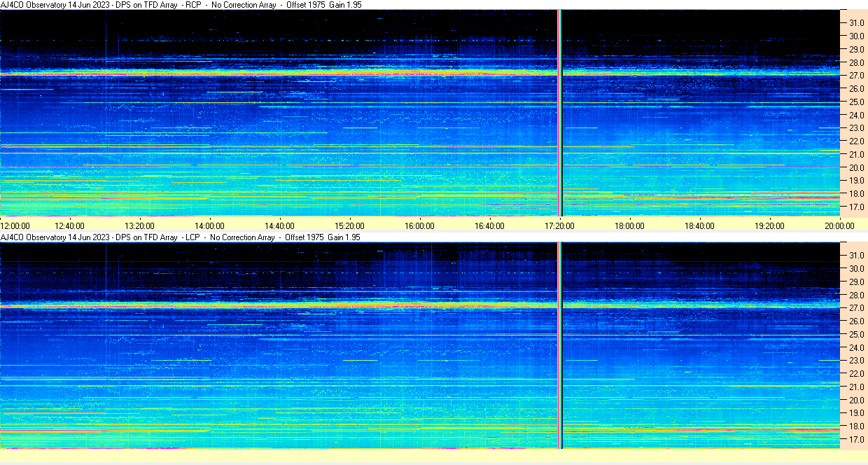Click the 17.0 frequency label in LCP panel

pos(856,440)
